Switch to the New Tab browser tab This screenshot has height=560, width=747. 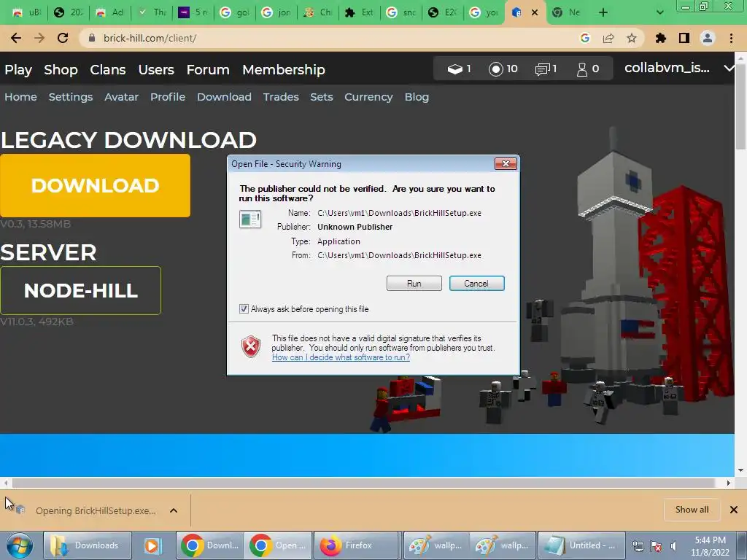click(568, 12)
